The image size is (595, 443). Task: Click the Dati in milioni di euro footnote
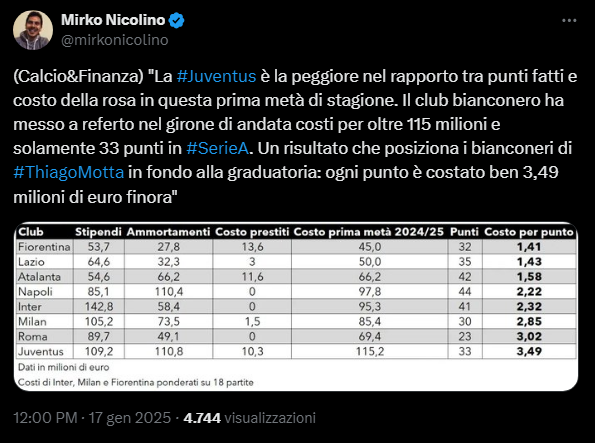coord(63,367)
